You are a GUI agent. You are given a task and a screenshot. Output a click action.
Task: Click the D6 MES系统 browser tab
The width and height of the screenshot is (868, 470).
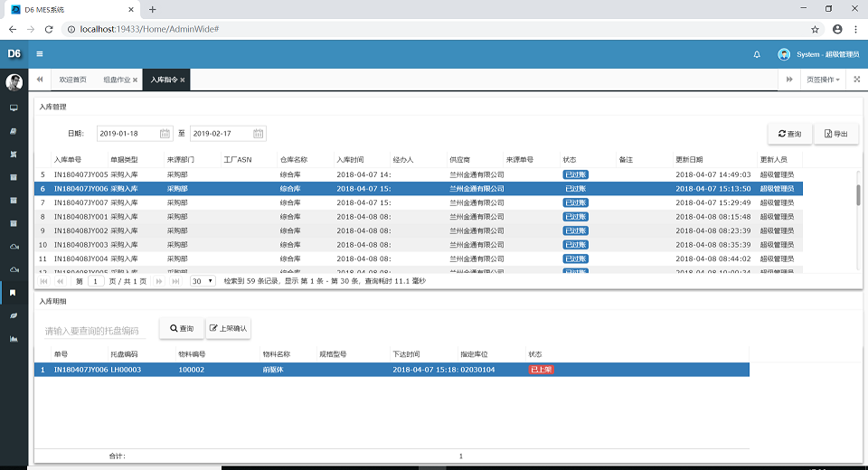72,9
